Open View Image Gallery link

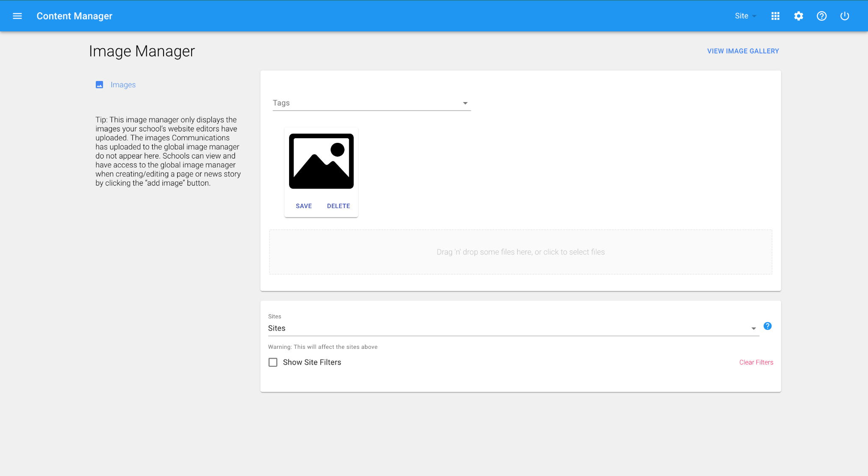click(x=743, y=51)
